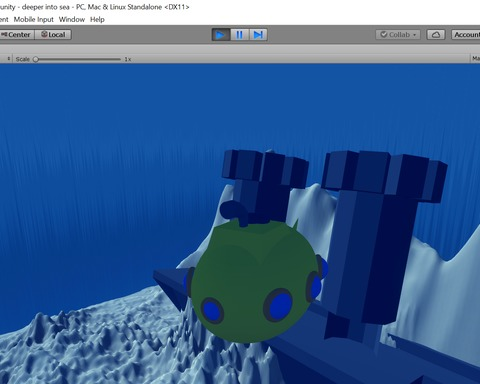Open the Help menu
480x384 pixels.
tap(97, 19)
